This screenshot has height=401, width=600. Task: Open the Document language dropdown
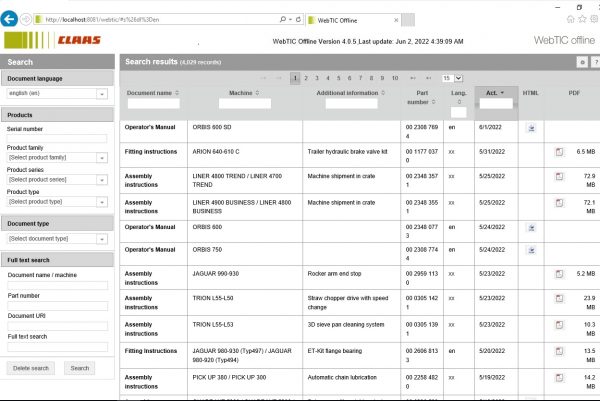(102, 94)
